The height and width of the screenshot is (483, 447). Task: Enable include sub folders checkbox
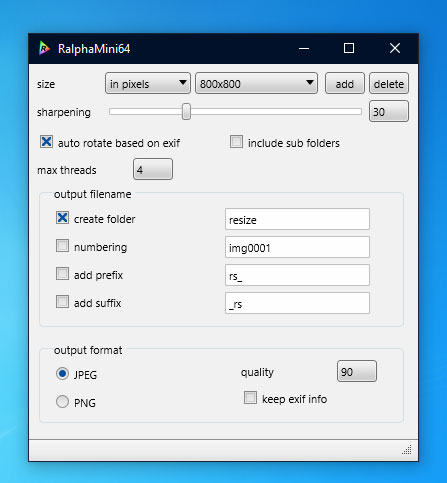point(236,142)
